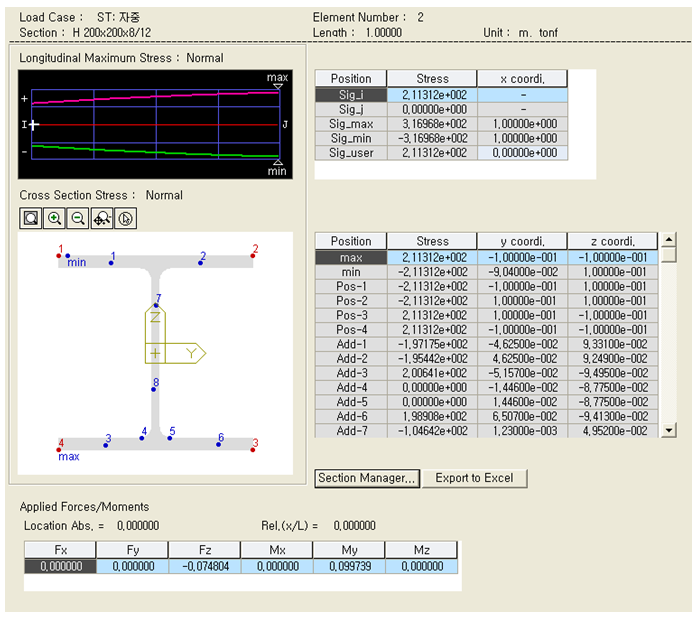Click the zoom fit/pan icon
700x617 pixels.
101,218
